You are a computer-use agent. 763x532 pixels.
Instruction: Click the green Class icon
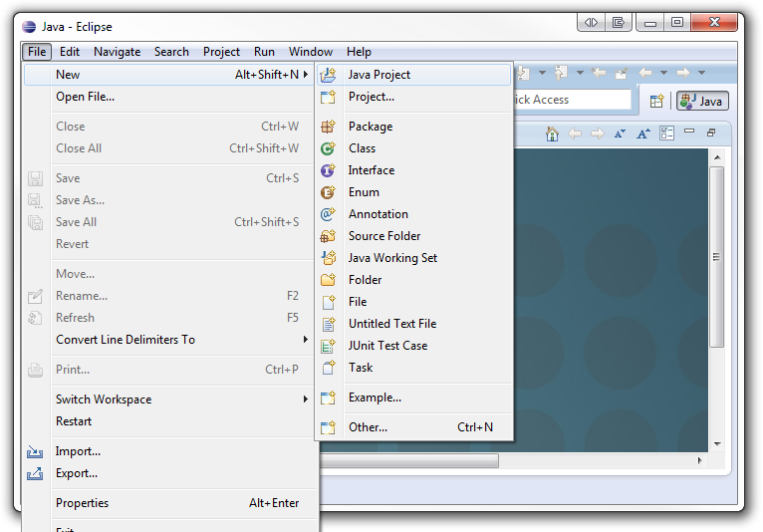328,148
